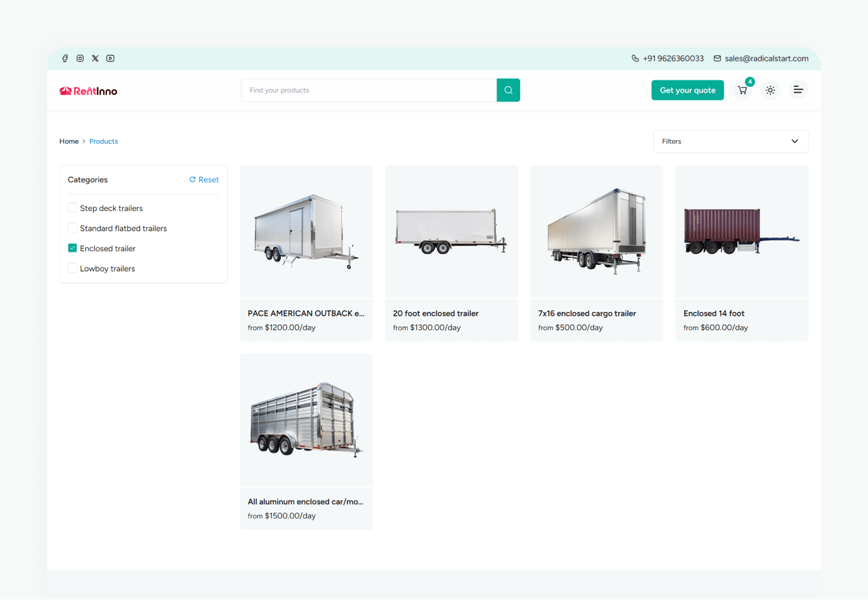Toggle light/dark theme sun icon
The image size is (868, 600).
(770, 91)
